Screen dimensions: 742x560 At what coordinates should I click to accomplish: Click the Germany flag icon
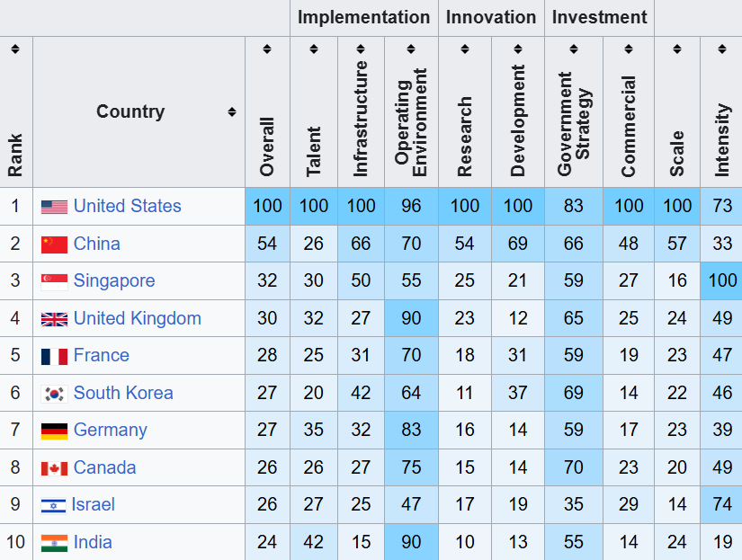pyautogui.click(x=54, y=431)
